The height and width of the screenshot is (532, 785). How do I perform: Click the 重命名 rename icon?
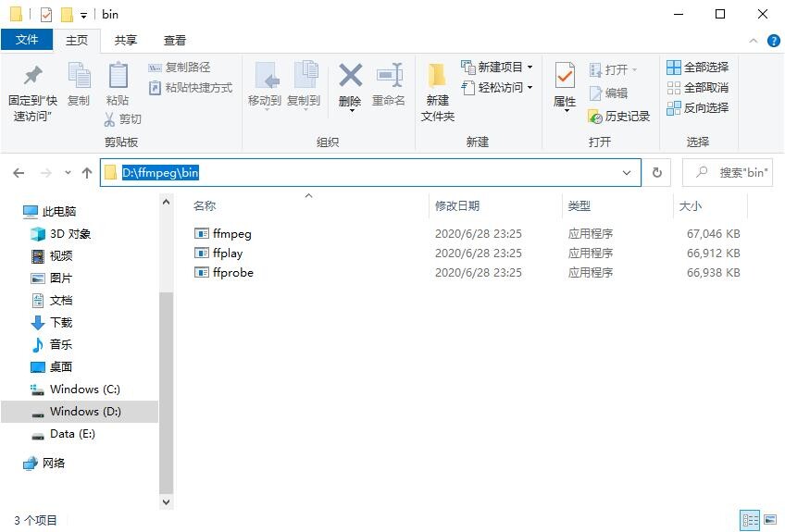click(x=389, y=76)
